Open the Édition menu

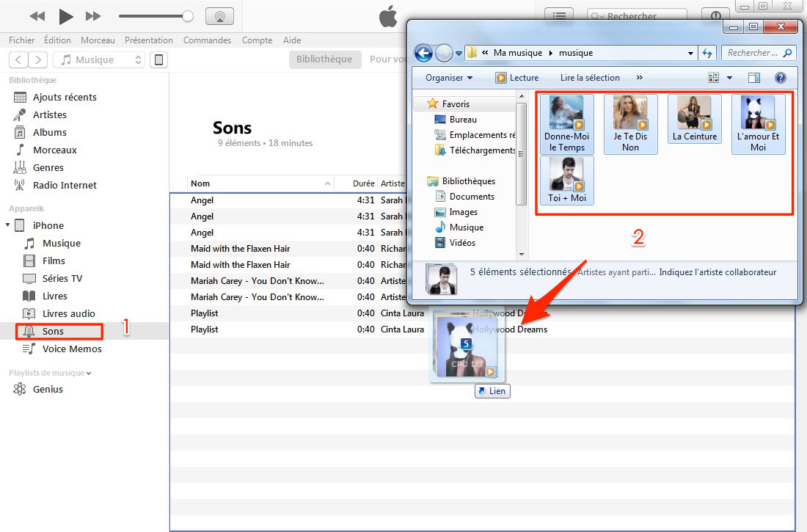[57, 40]
